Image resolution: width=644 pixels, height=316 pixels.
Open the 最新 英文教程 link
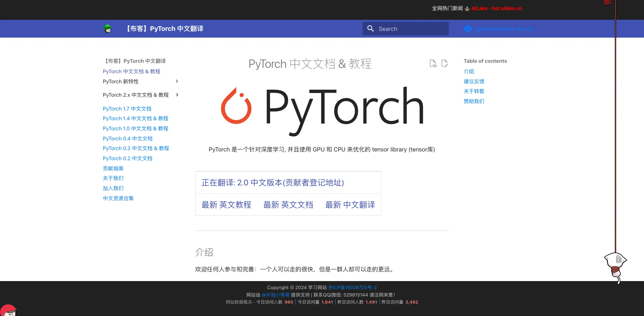[x=226, y=205]
